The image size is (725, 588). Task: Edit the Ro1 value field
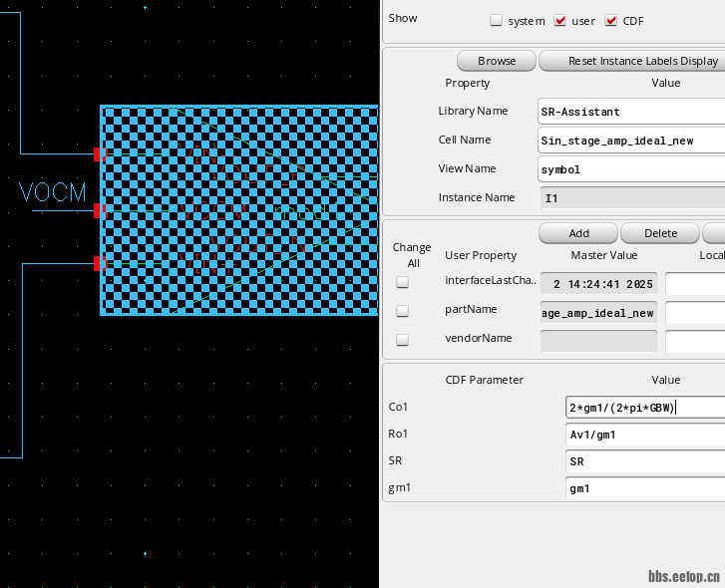pyautogui.click(x=644, y=435)
